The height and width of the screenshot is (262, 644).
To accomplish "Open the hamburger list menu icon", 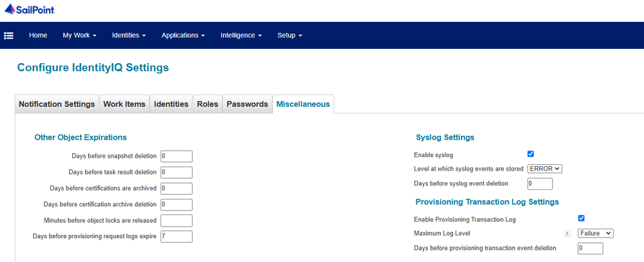I will tap(9, 35).
